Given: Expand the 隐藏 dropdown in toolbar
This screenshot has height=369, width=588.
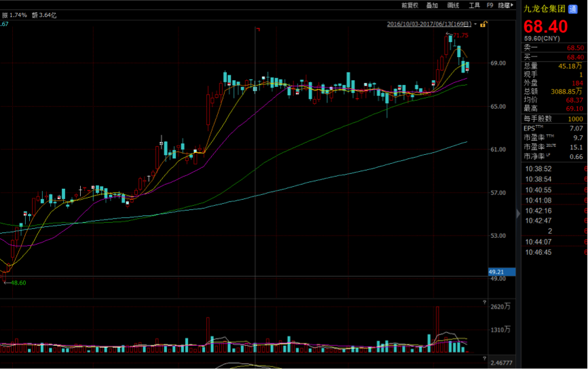Looking at the screenshot, I should click(x=506, y=5).
